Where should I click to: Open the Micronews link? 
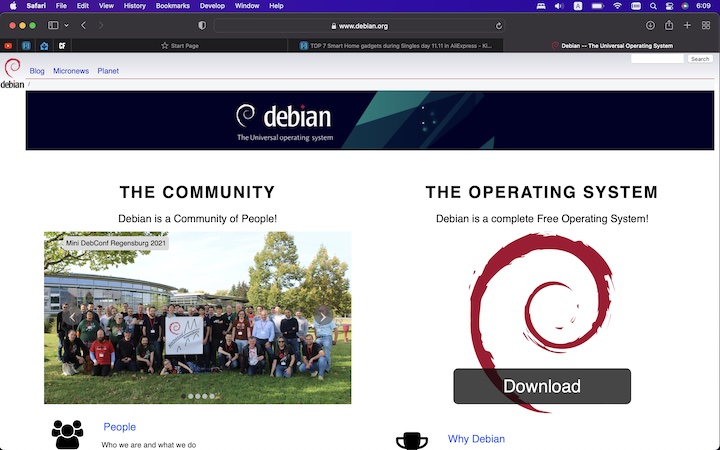tap(71, 71)
